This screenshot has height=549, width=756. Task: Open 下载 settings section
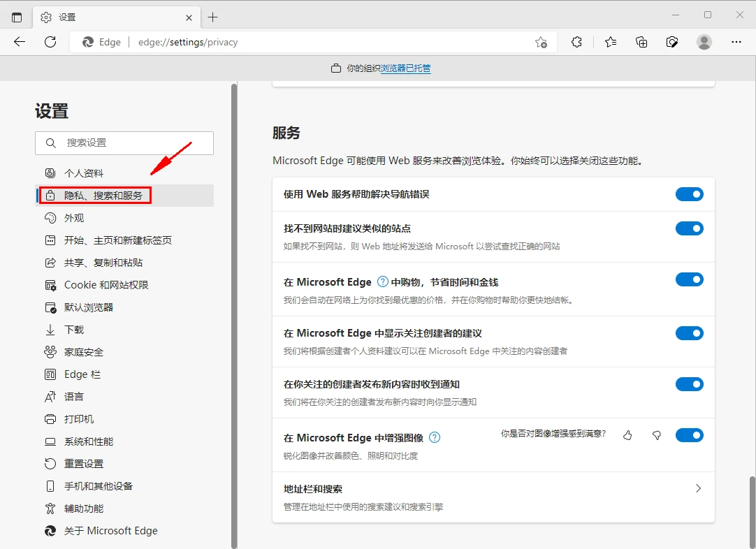tap(124, 330)
